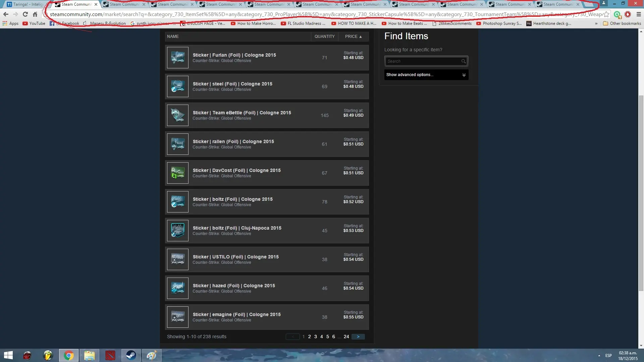This screenshot has height=362, width=644.
Task: Open Dota 2 from the taskbar
Action: pyautogui.click(x=110, y=355)
